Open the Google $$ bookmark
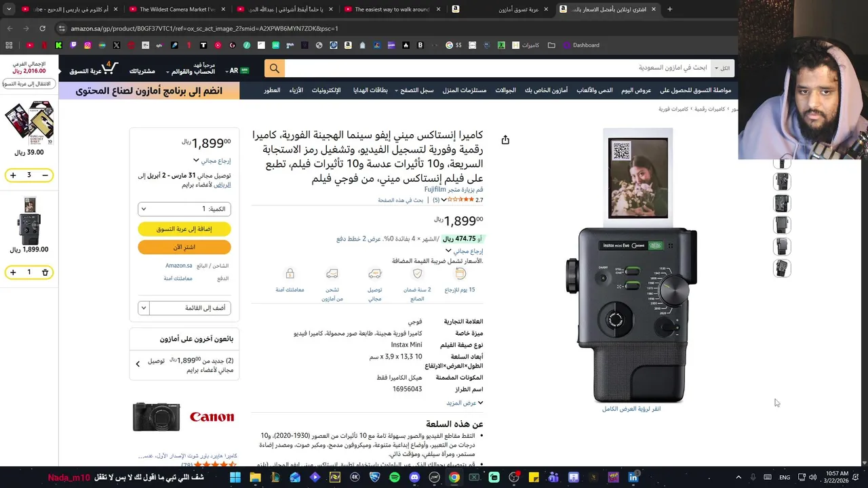This screenshot has height=488, width=868. (454, 45)
